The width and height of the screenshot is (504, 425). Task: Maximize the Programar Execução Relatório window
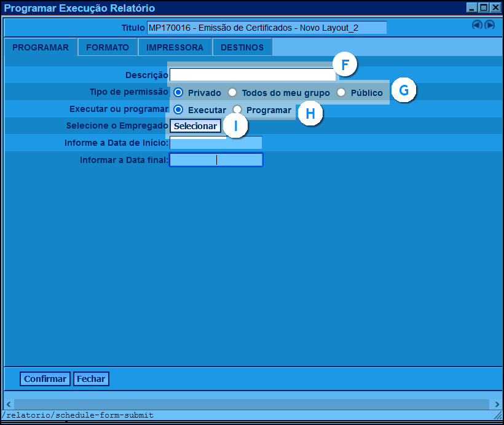coord(484,7)
